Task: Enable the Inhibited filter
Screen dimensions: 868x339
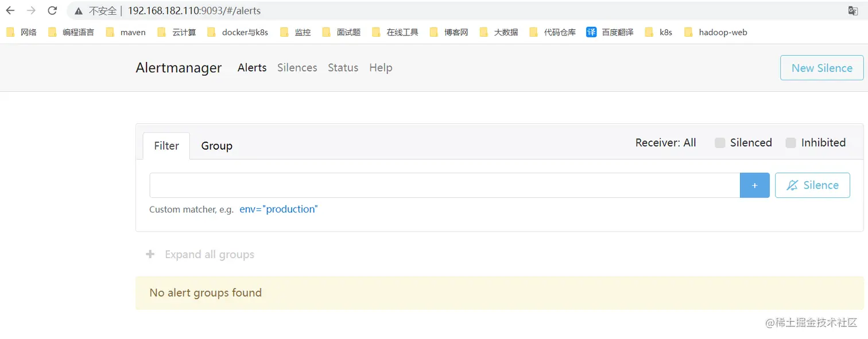Action: pyautogui.click(x=791, y=143)
